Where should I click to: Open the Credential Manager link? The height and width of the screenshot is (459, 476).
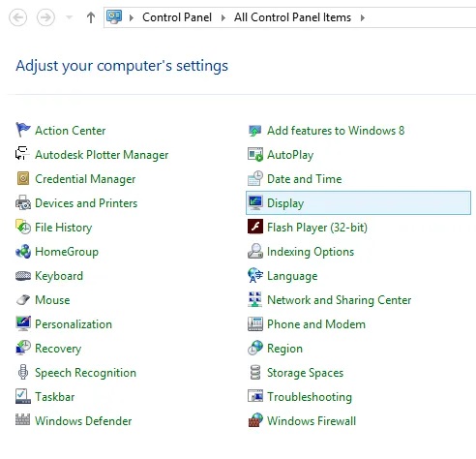pyautogui.click(x=85, y=179)
